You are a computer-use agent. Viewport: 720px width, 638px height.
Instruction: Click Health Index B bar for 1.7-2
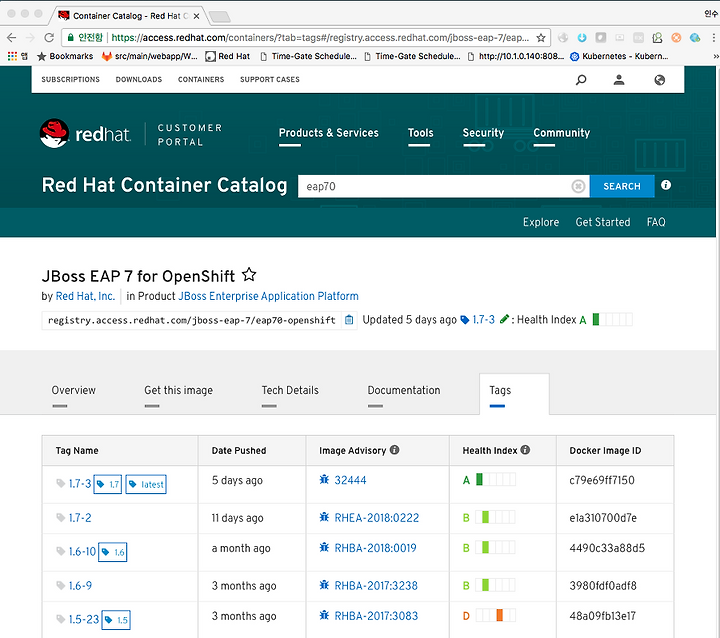[495, 517]
